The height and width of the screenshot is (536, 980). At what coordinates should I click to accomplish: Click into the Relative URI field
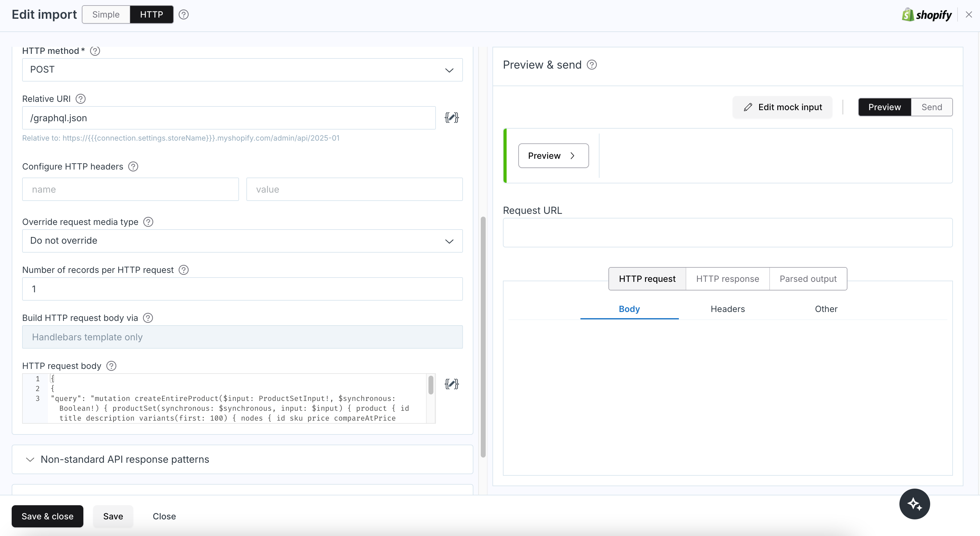point(229,118)
